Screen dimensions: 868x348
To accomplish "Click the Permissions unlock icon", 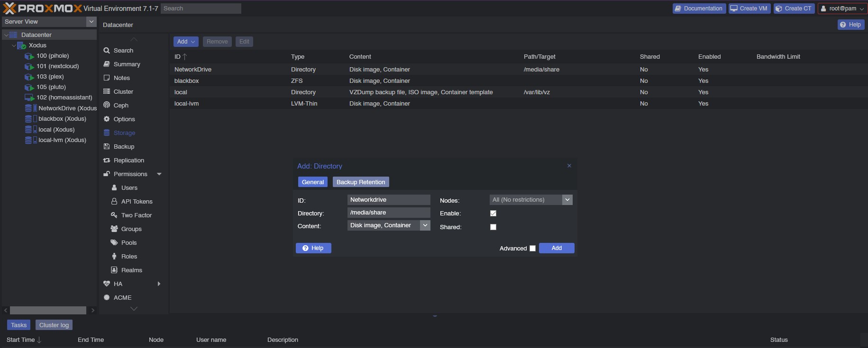I will (107, 174).
